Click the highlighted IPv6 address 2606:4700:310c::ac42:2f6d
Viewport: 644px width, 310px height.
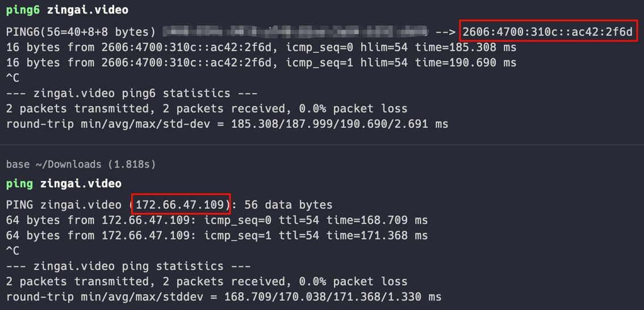(548, 31)
